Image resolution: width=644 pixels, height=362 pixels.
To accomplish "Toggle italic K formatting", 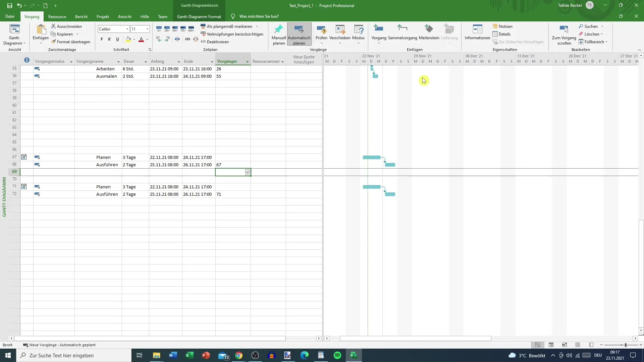I will point(109,39).
